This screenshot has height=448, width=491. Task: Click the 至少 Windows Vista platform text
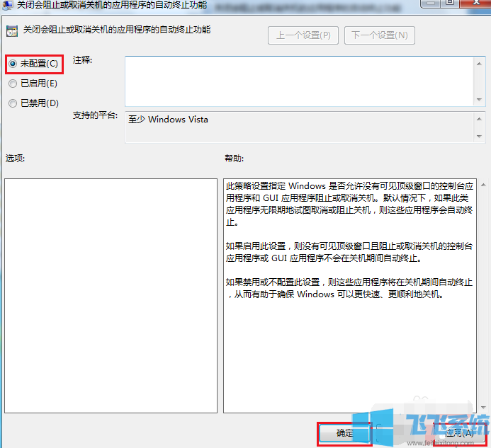(168, 120)
